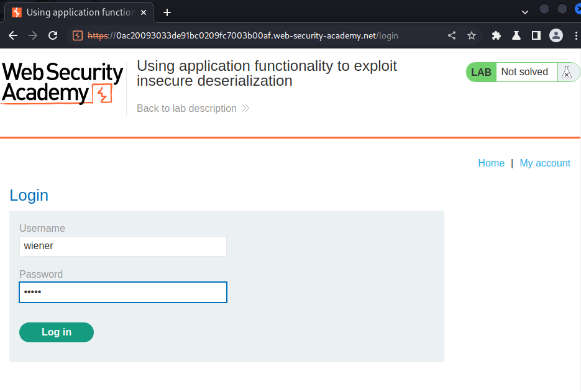Screen dimensions: 581x392
Task: Open the Extensions puzzle icon
Action: pos(496,35)
